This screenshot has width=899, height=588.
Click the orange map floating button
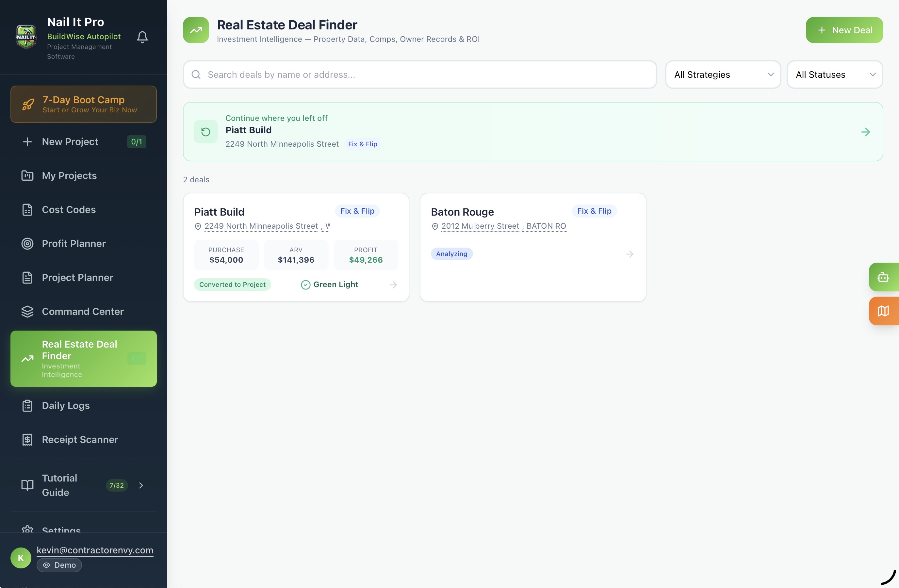coord(883,311)
